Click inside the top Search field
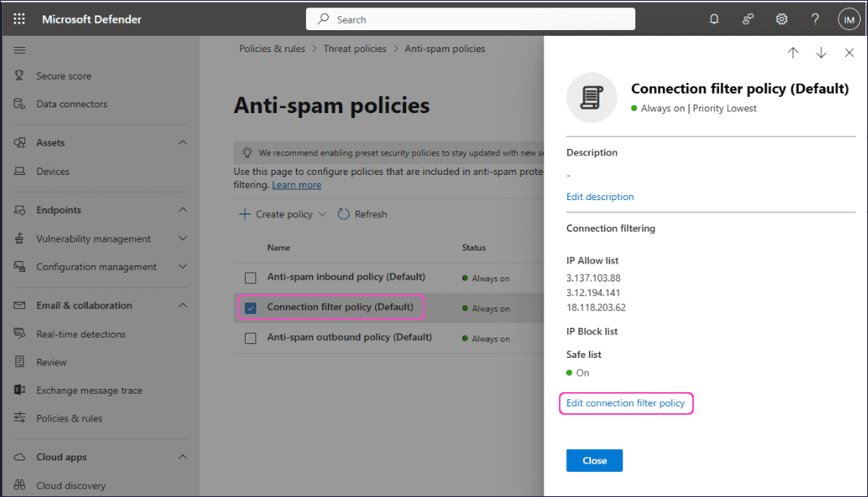868x497 pixels. point(470,19)
